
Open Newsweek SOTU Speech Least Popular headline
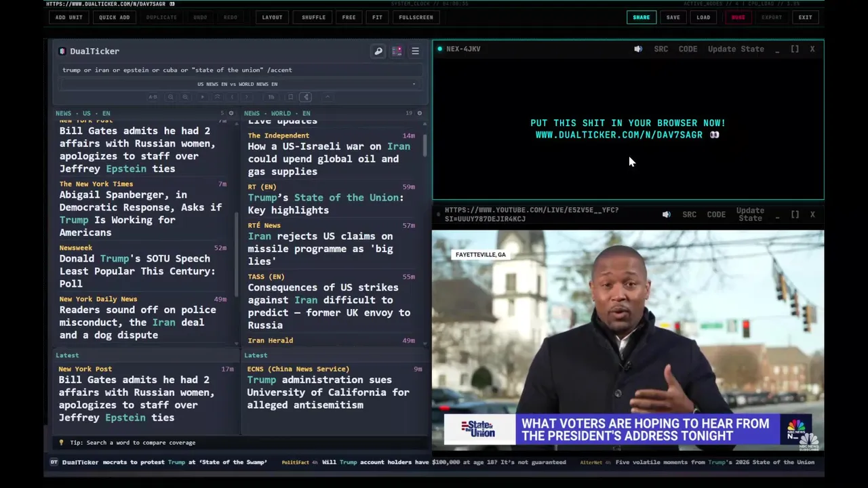[x=137, y=271]
